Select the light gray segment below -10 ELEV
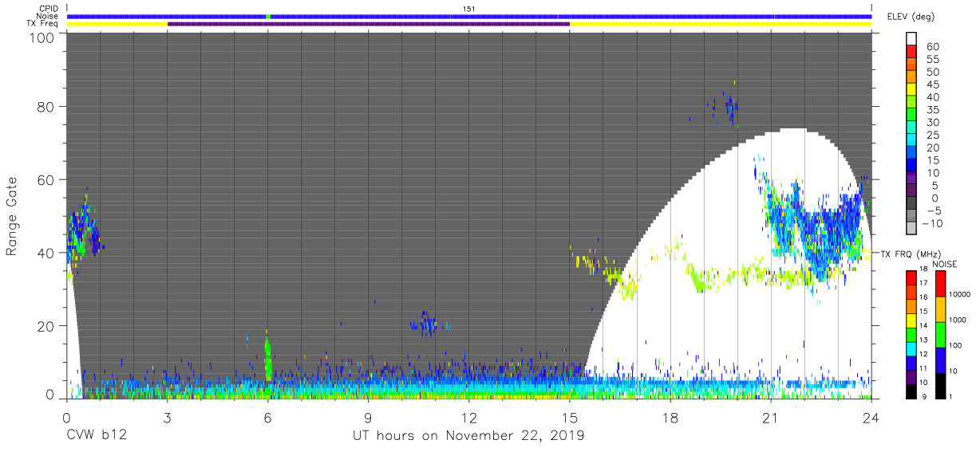Image resolution: width=980 pixels, height=452 pixels. [911, 229]
